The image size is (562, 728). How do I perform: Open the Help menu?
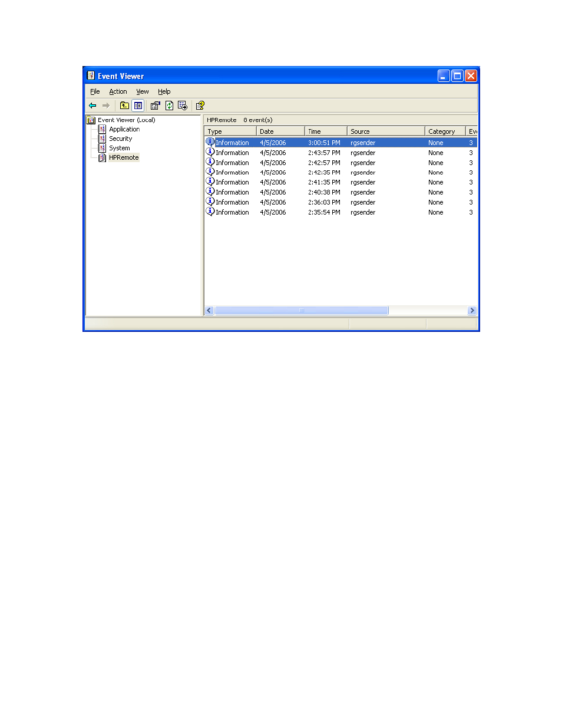(164, 91)
